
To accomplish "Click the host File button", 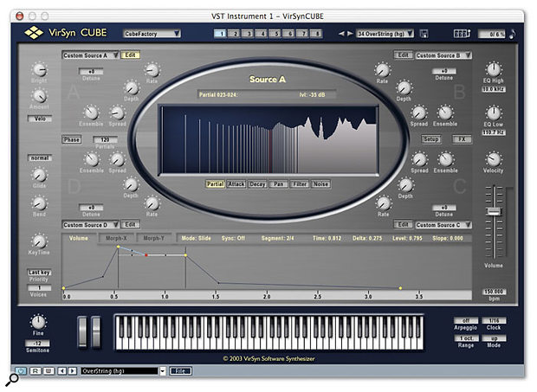I will tap(180, 370).
